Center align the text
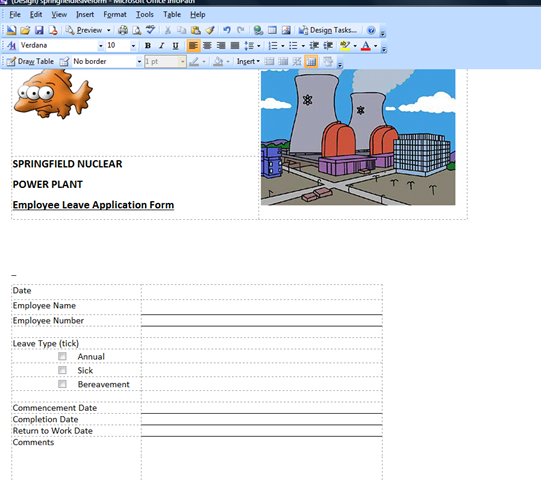Viewport: 541px width, 480px height. point(207,46)
